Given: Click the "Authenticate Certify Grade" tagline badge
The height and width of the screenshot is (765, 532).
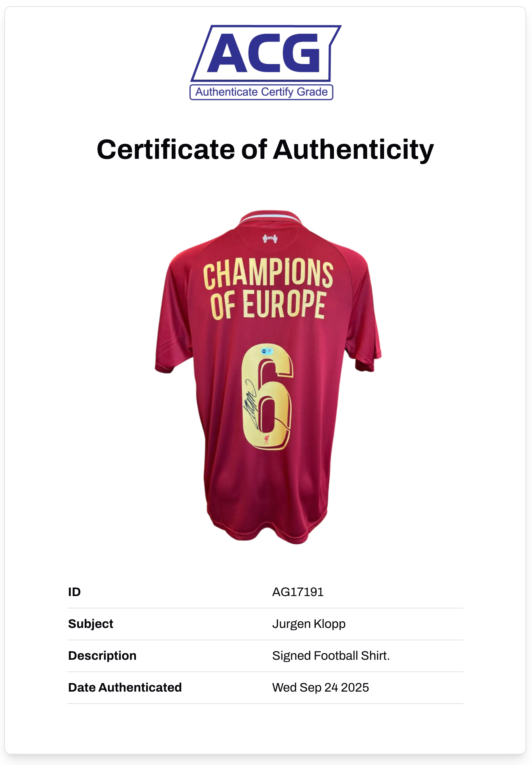Looking at the screenshot, I should (x=261, y=92).
